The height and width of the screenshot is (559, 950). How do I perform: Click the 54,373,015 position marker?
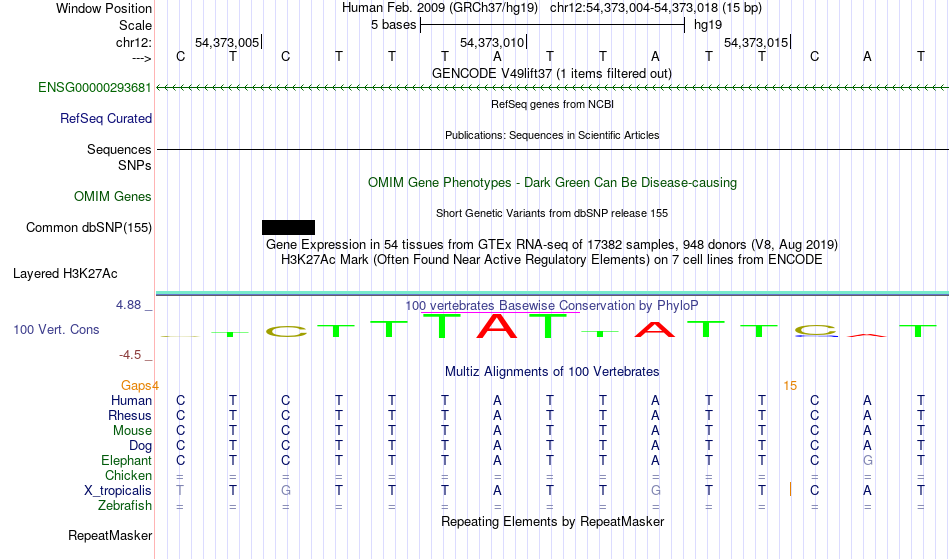756,42
